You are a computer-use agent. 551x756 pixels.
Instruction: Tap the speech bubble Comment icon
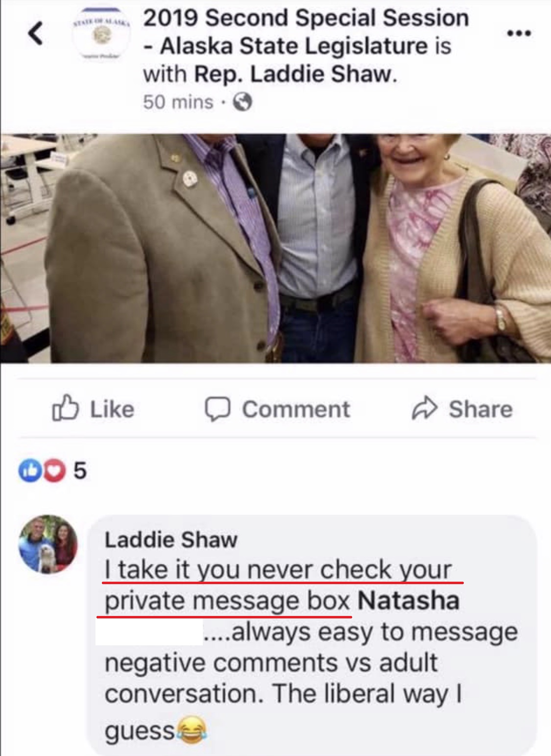[217, 410]
